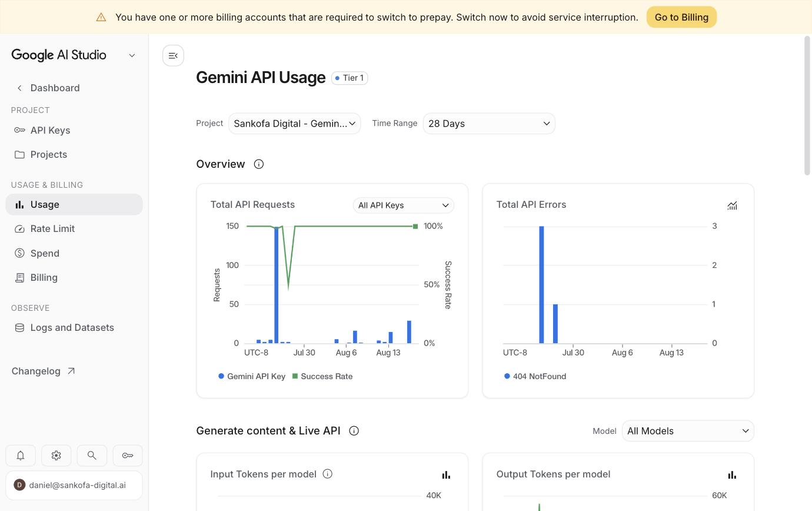Toggle Gemini API Key legend series
Viewport: 812px width, 511px height.
click(252, 376)
